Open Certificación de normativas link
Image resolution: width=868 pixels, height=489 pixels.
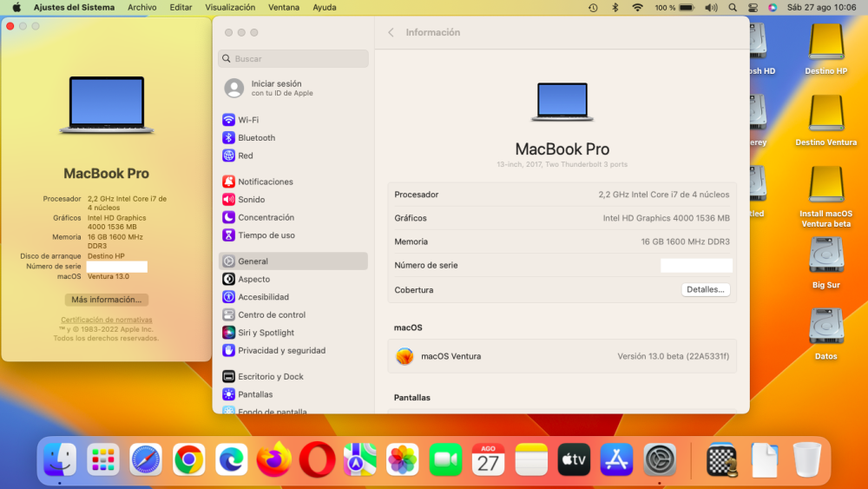(106, 320)
